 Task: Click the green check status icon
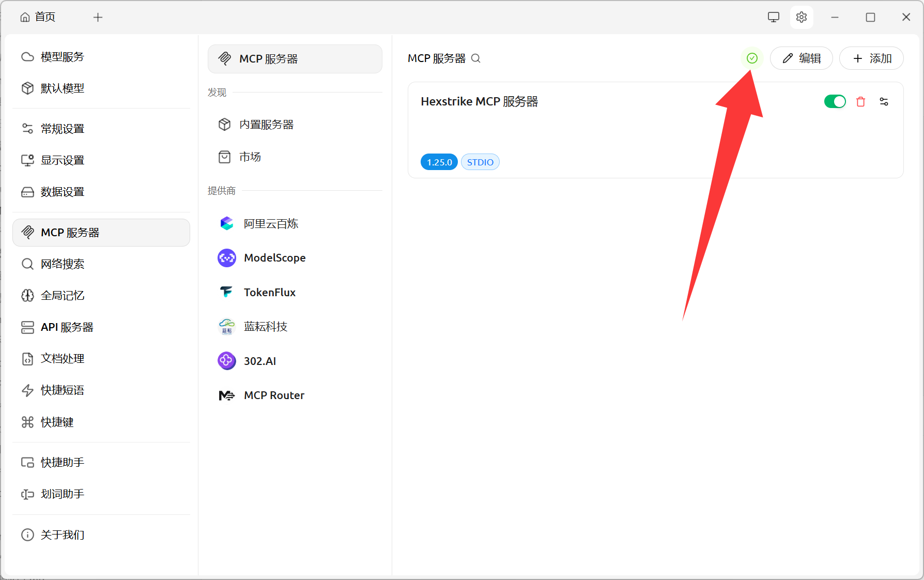point(752,58)
